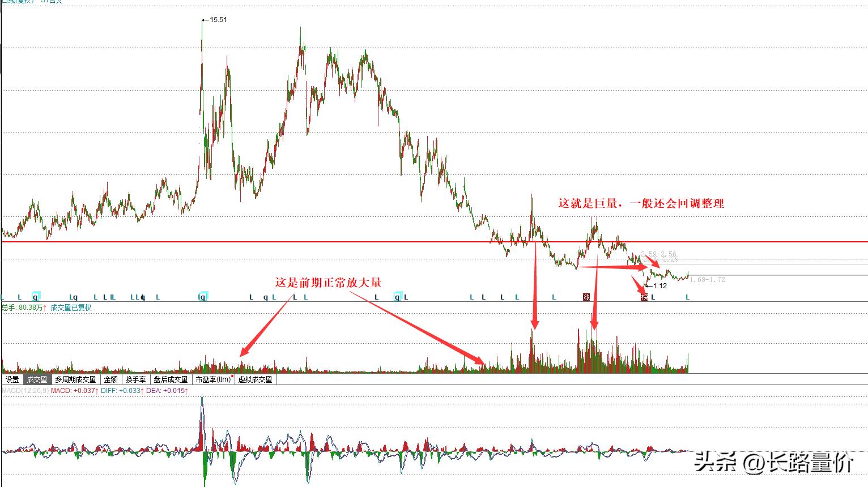Open the 设置 tab below the volume chart
868x487 pixels.
coord(12,379)
